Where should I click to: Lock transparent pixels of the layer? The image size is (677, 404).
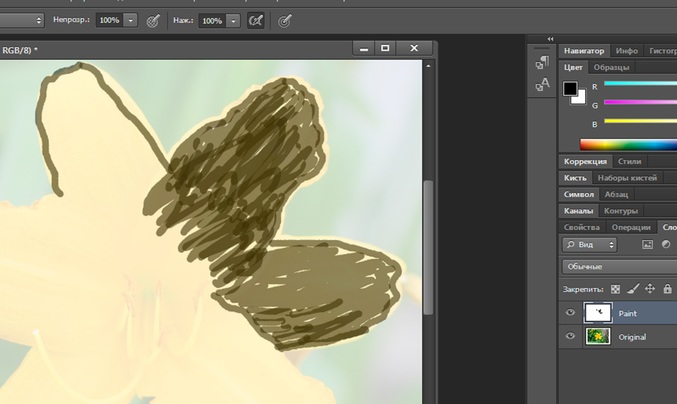[615, 289]
